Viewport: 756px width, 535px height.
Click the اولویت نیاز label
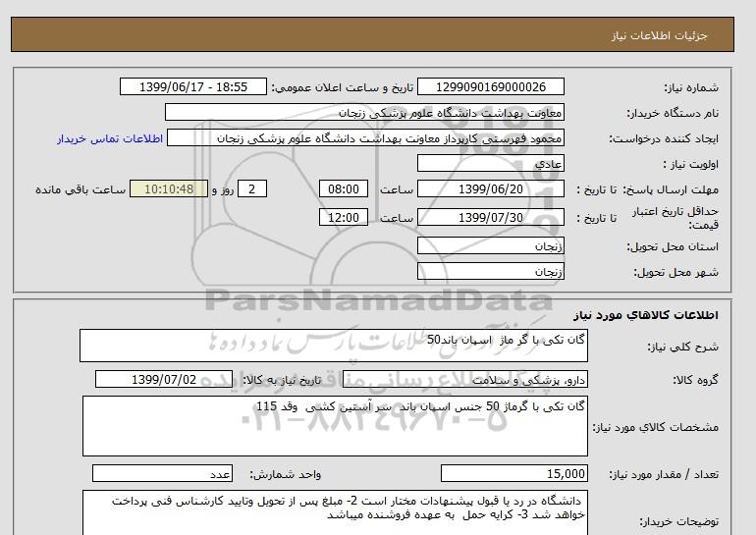[x=690, y=164]
